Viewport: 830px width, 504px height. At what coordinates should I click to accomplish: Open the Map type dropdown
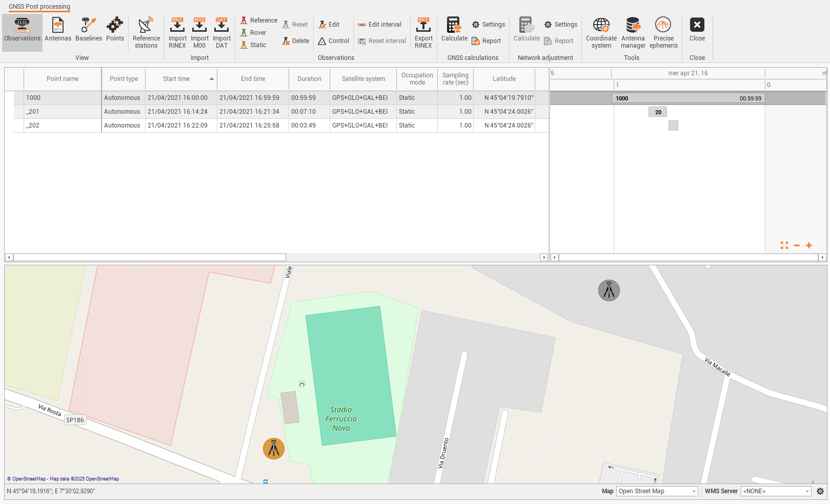click(x=657, y=491)
